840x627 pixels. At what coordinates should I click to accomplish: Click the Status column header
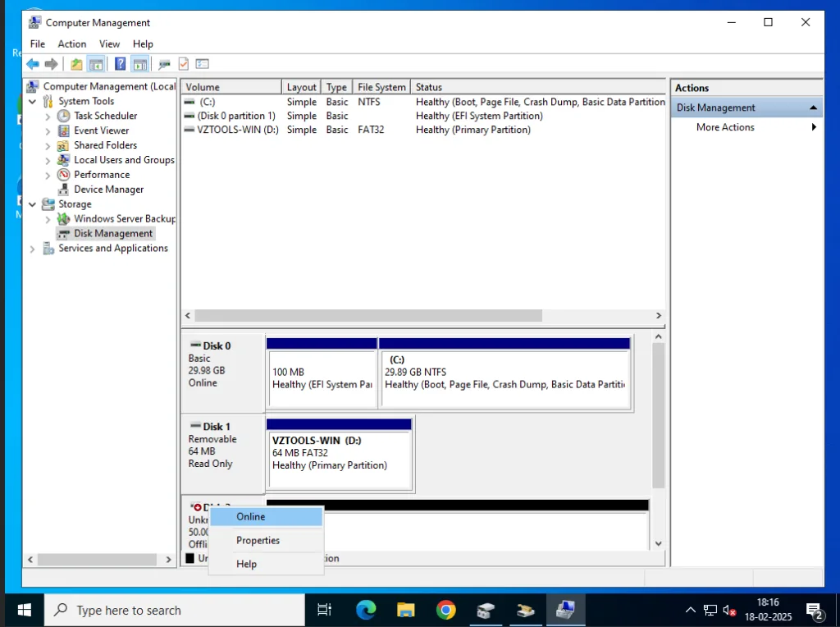(x=538, y=87)
